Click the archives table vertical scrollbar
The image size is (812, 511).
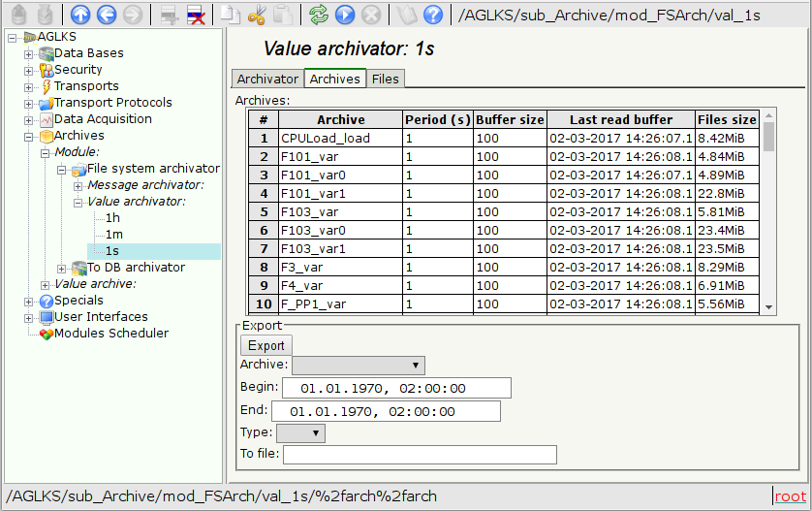[769, 213]
